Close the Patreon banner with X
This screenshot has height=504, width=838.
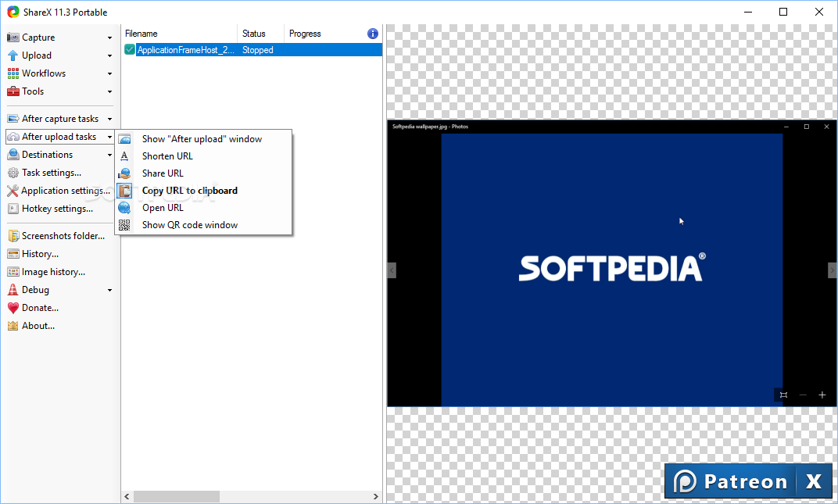pos(814,481)
